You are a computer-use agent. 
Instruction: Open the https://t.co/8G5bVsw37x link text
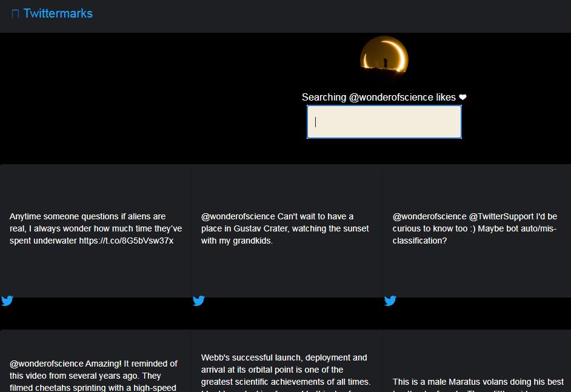[x=126, y=241]
